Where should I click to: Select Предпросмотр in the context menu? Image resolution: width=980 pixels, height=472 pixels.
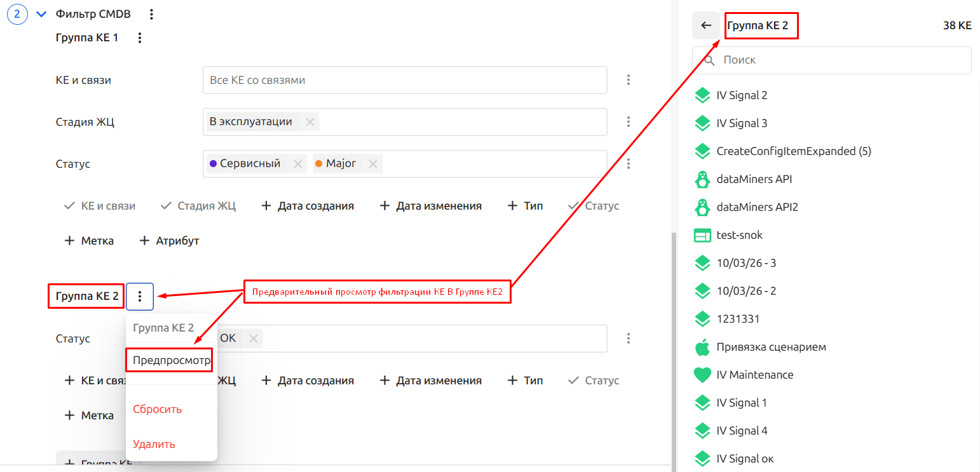[x=172, y=360]
